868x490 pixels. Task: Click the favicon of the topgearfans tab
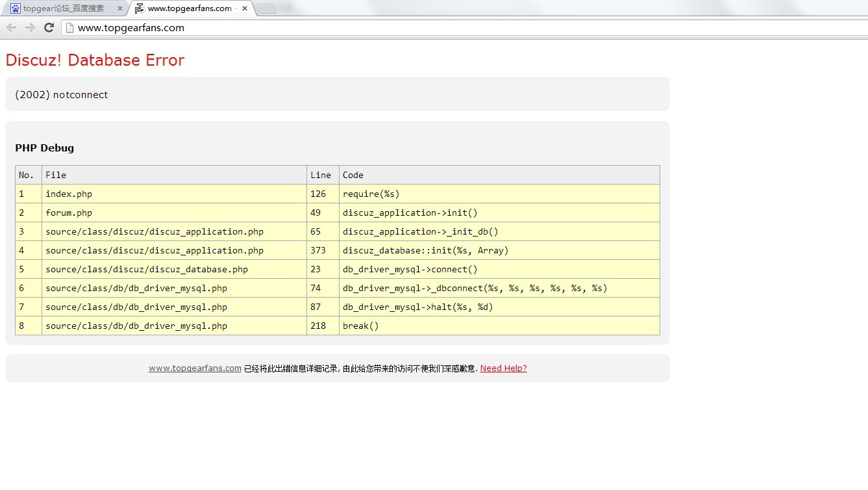139,8
